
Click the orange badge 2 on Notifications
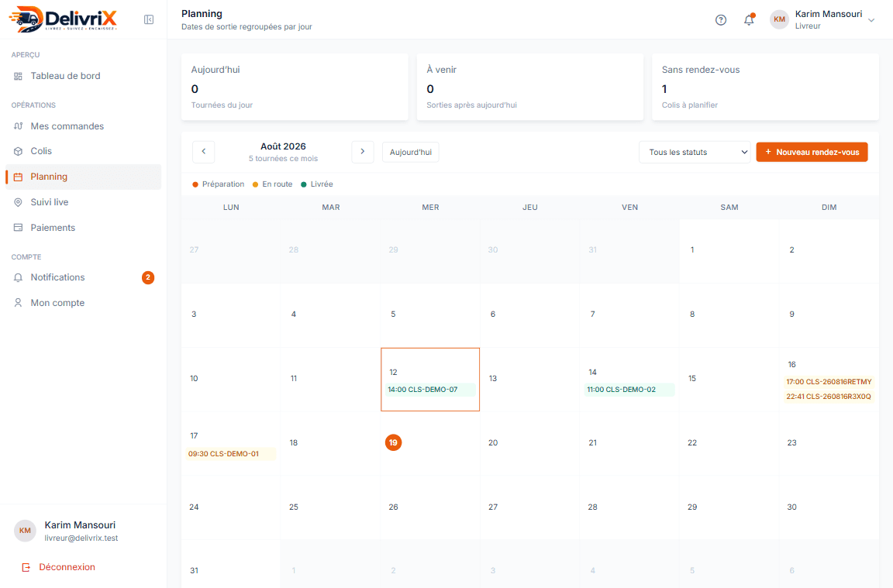148,278
